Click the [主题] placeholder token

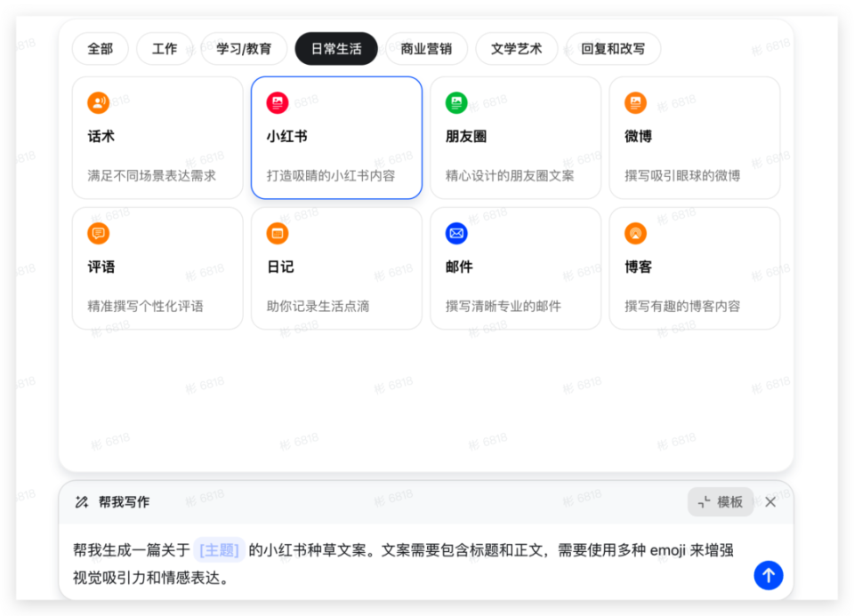pyautogui.click(x=219, y=551)
